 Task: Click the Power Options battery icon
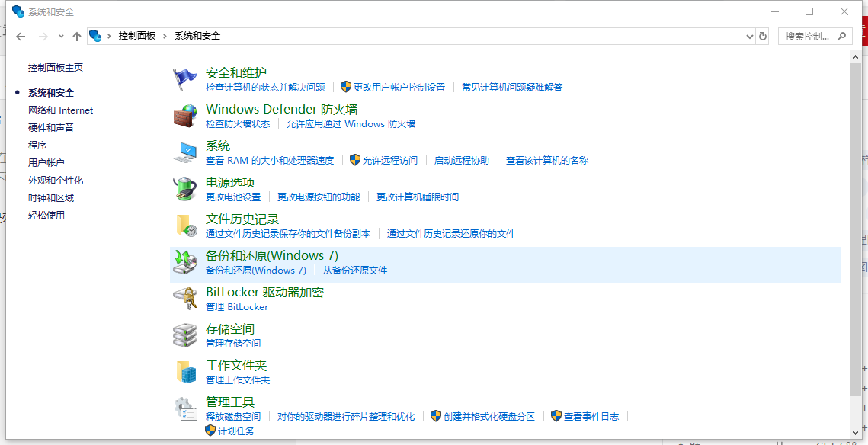[185, 189]
